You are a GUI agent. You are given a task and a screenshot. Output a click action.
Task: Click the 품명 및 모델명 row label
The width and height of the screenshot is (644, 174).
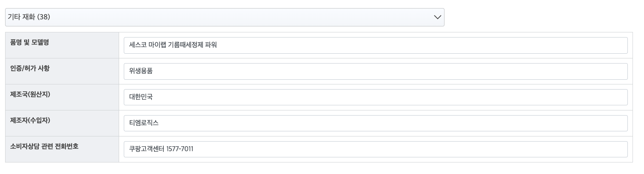(30, 43)
